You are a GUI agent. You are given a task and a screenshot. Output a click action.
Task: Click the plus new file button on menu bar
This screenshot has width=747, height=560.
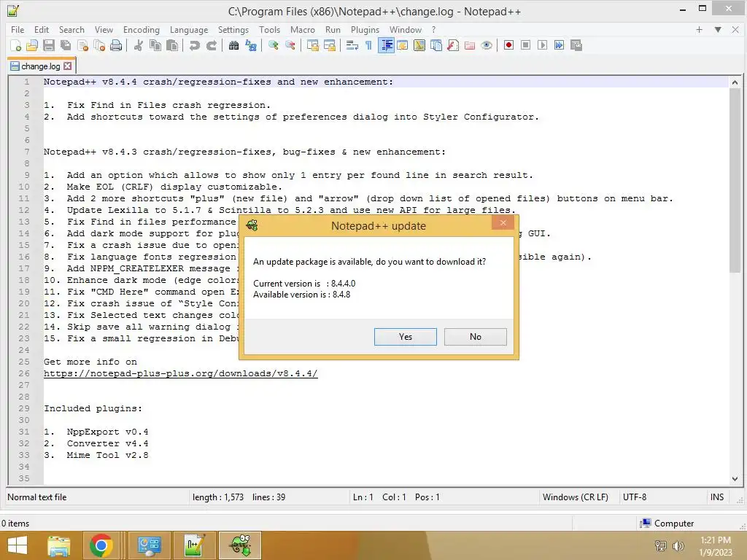pos(699,29)
